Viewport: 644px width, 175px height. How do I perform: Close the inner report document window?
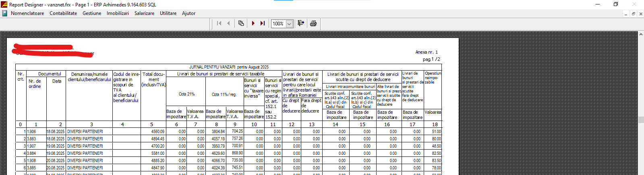641,14
